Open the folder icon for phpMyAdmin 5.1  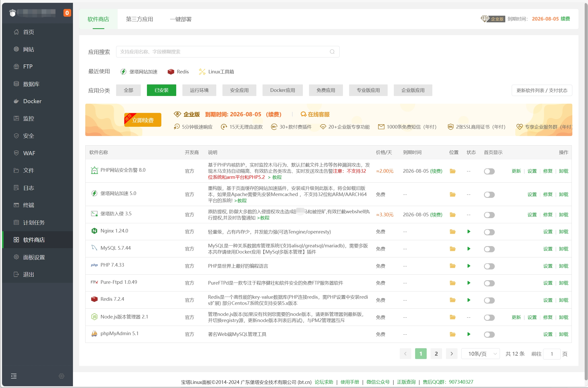[453, 334]
